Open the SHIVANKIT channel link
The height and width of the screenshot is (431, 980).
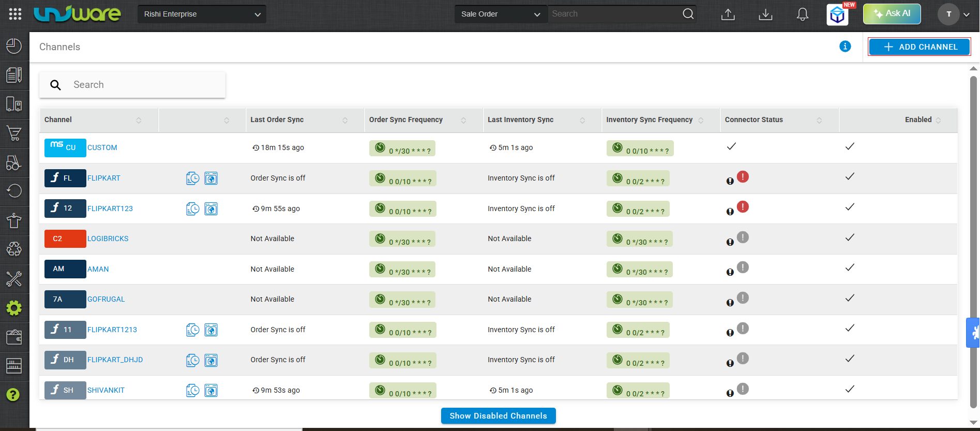[105, 390]
